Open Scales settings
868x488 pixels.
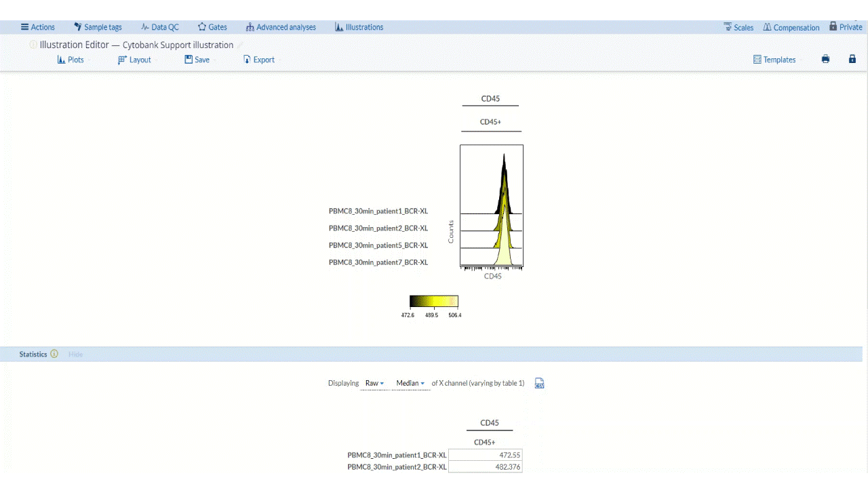tap(738, 27)
